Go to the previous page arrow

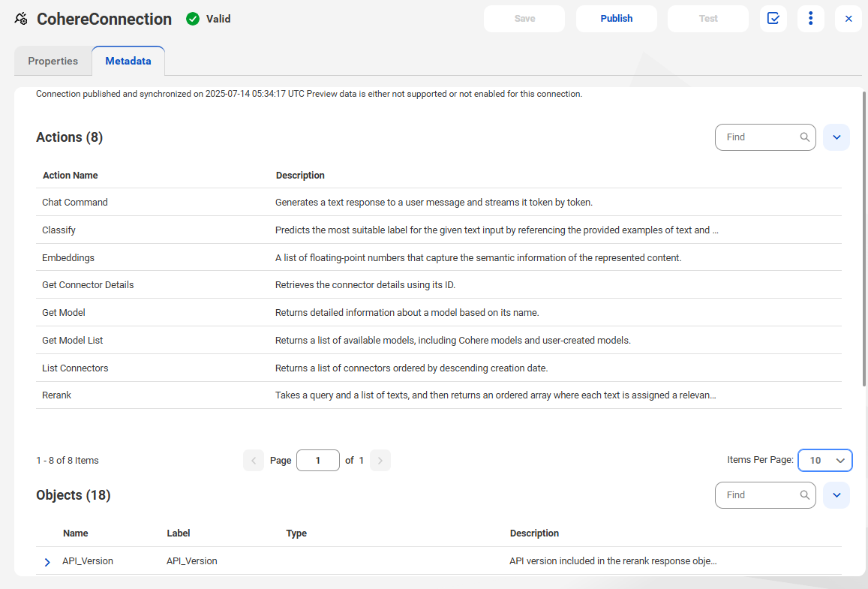pos(254,461)
